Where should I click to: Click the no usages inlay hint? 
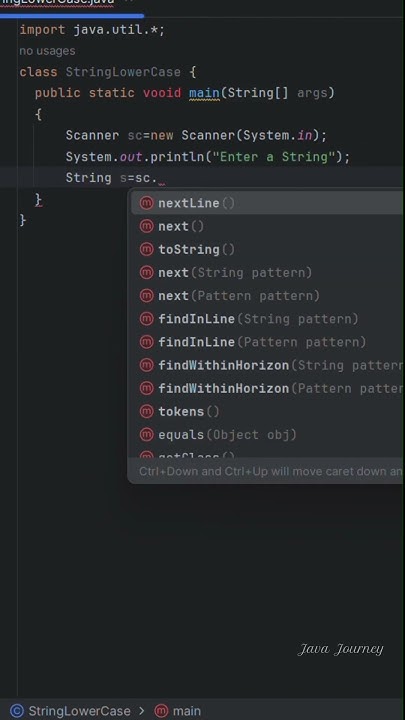point(47,51)
